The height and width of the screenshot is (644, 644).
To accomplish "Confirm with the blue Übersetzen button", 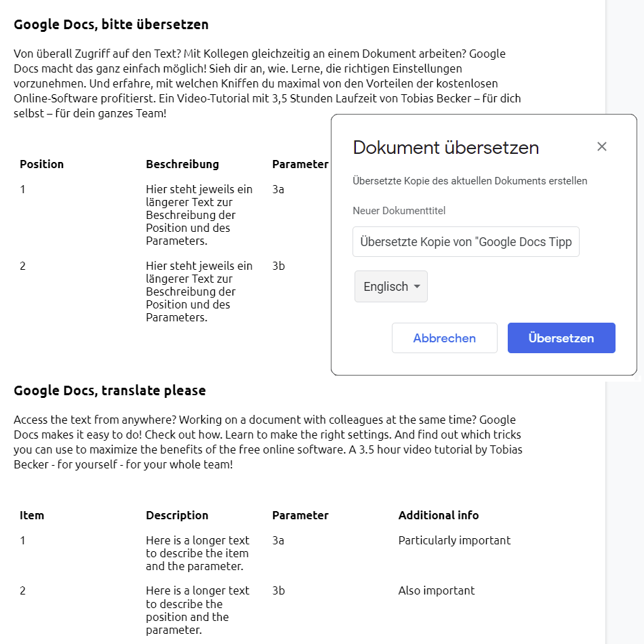I will [x=561, y=338].
